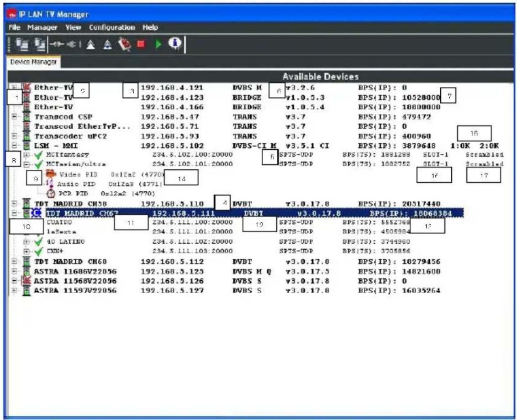Click the upload triangle icon with blue mark
This screenshot has width=517, height=420.
(107, 44)
